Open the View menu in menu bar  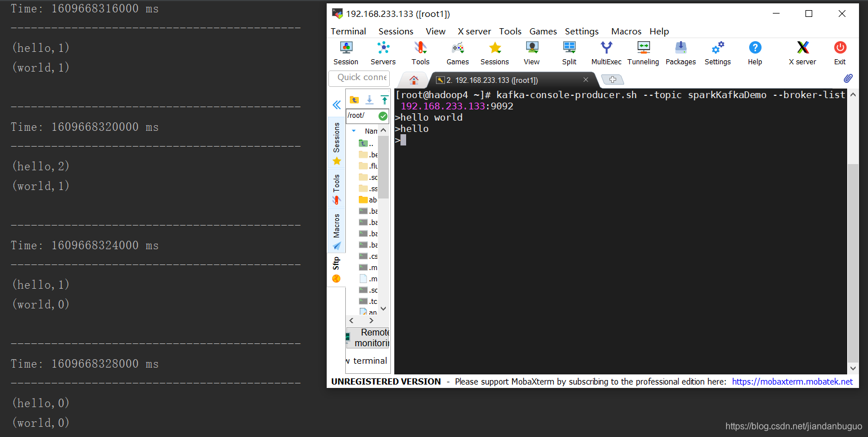tap(435, 32)
